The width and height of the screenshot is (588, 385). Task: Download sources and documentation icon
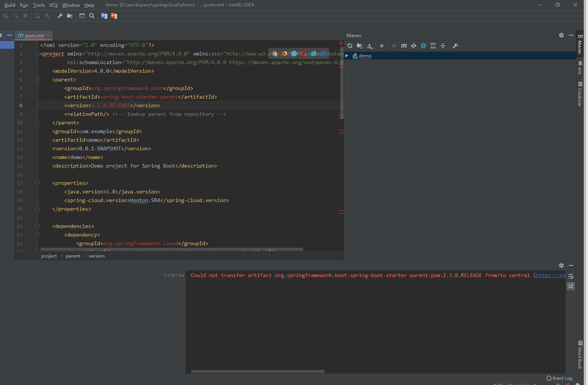point(370,46)
